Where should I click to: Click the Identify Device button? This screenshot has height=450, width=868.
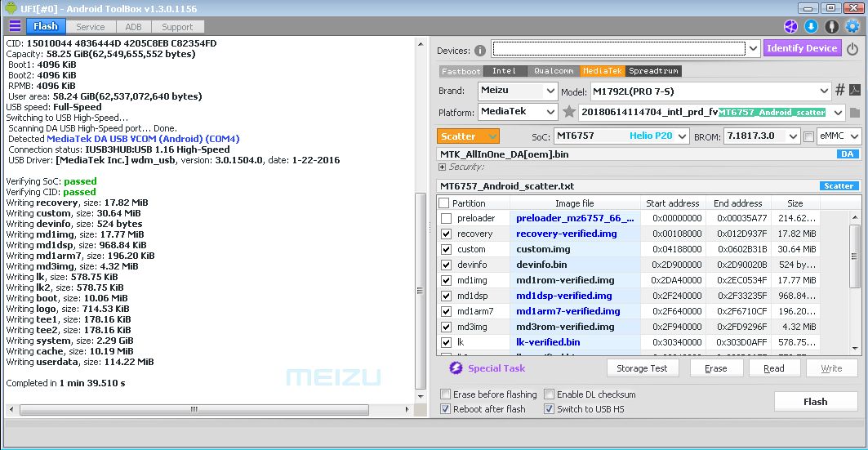802,48
